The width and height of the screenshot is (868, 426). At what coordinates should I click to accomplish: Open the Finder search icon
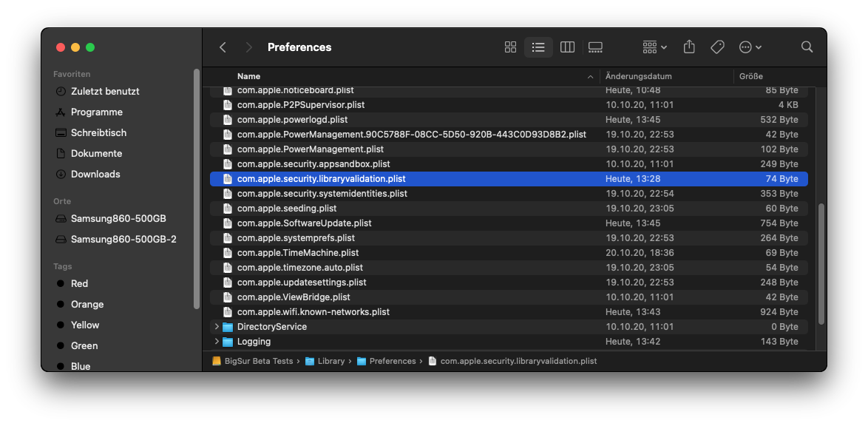coord(807,47)
